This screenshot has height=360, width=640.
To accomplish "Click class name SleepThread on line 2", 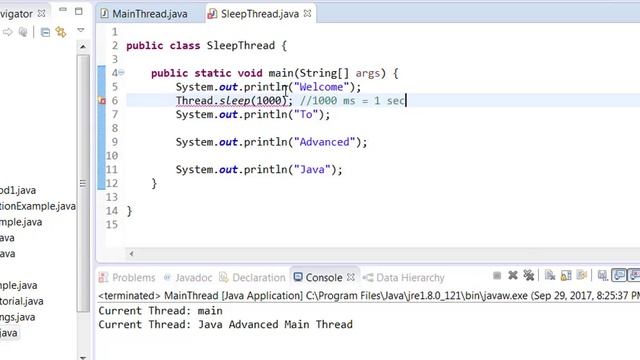I will [x=240, y=45].
